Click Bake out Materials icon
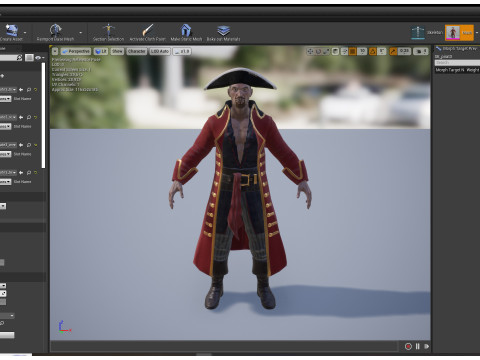 click(x=223, y=30)
